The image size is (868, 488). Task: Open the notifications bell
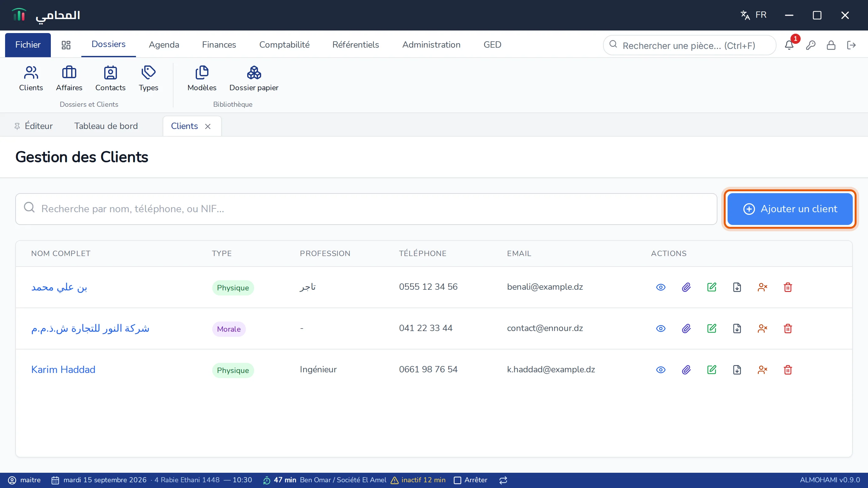(x=789, y=45)
